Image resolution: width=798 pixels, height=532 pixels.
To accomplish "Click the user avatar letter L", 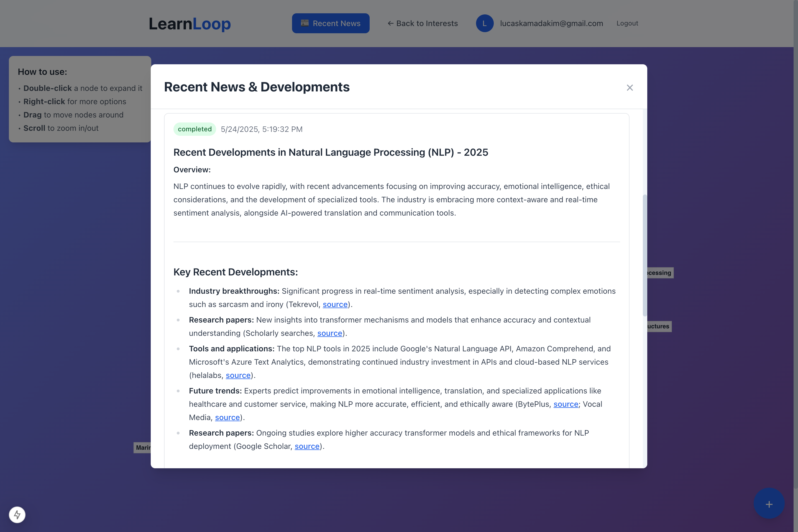I will 485,23.
